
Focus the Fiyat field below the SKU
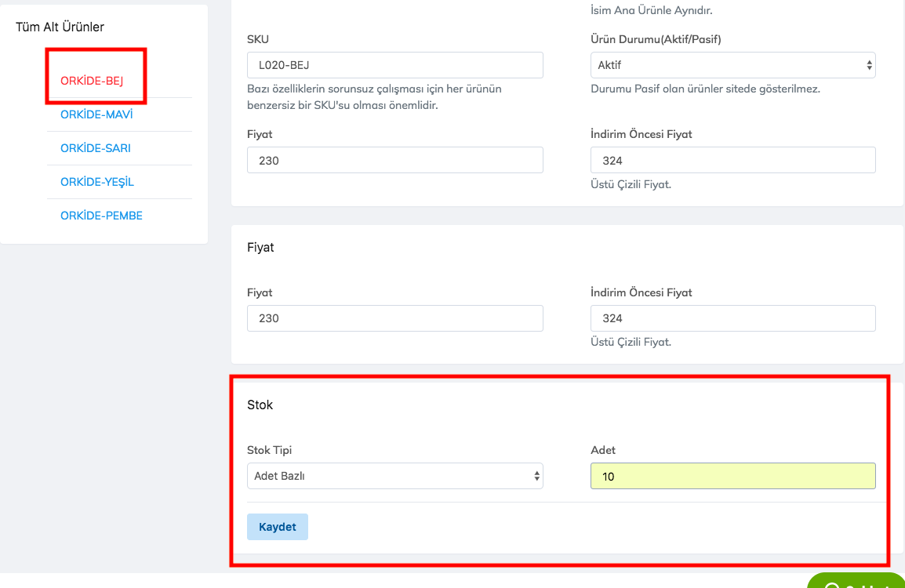394,161
